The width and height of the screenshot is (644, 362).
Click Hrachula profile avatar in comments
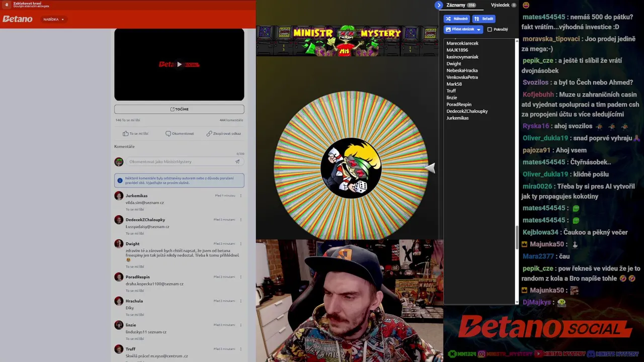pos(119,301)
